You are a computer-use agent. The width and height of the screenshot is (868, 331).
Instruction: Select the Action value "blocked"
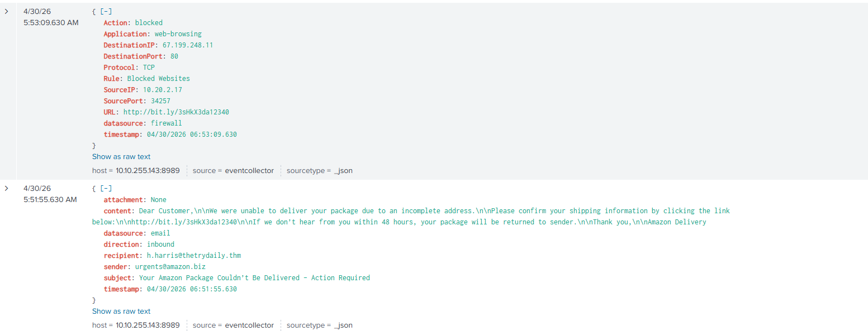click(149, 23)
